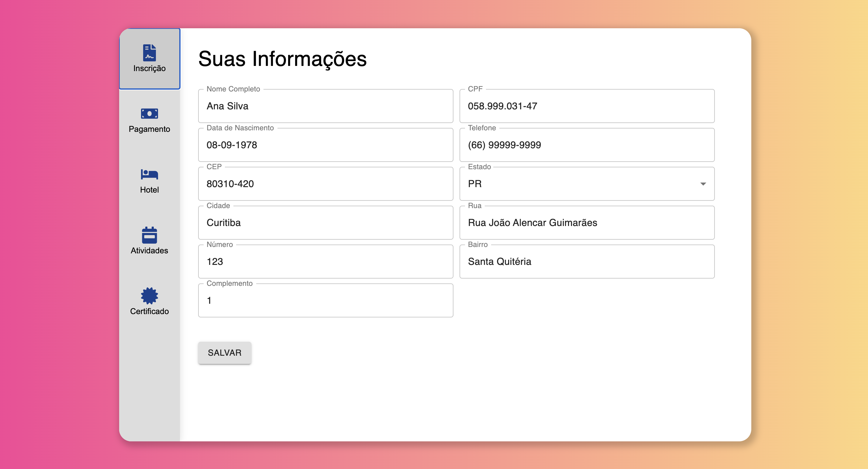Select the Complemento input field
The image size is (868, 469).
click(x=325, y=301)
